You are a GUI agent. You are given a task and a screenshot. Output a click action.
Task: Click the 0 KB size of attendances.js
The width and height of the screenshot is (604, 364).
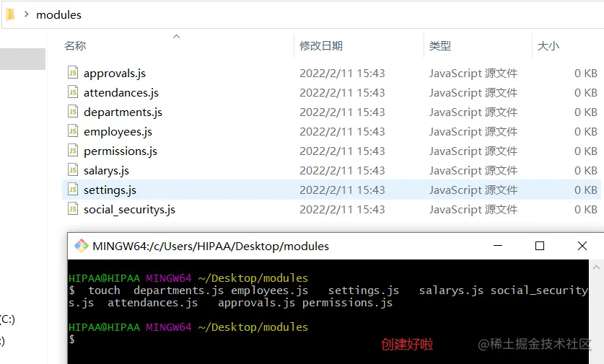point(585,93)
